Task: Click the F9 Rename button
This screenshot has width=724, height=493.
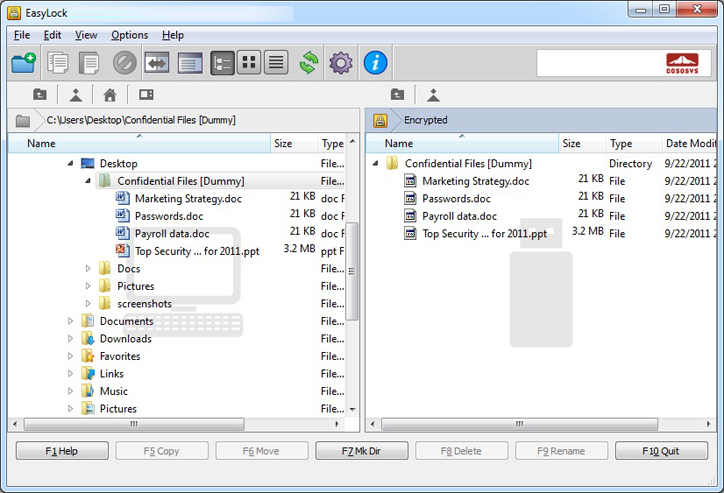Action: pyautogui.click(x=561, y=451)
